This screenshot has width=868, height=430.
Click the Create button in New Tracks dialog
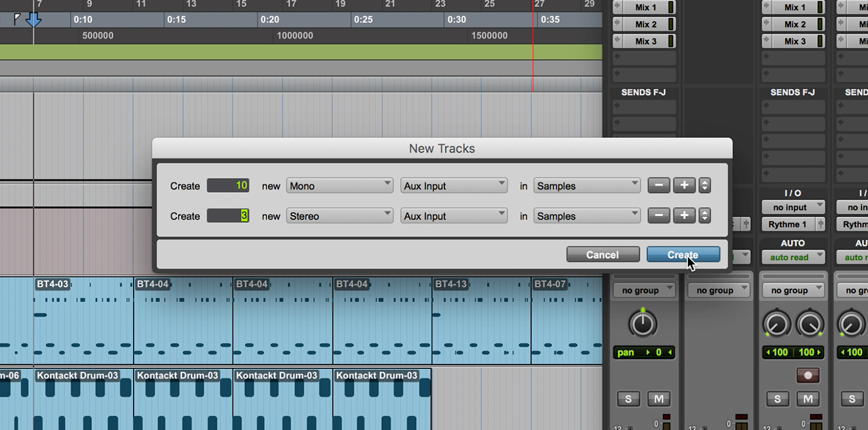click(683, 255)
